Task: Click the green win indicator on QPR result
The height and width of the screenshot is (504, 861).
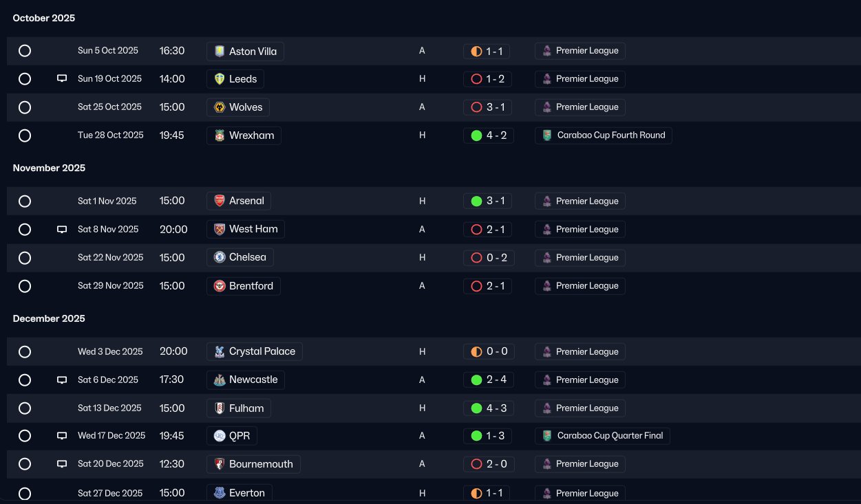Action: pos(476,436)
